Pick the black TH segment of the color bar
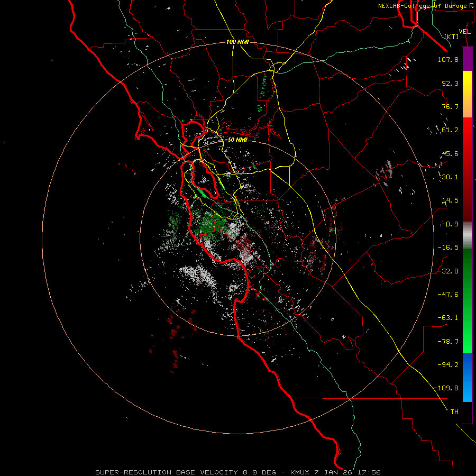The width and height of the screenshot is (476, 476). click(x=467, y=413)
